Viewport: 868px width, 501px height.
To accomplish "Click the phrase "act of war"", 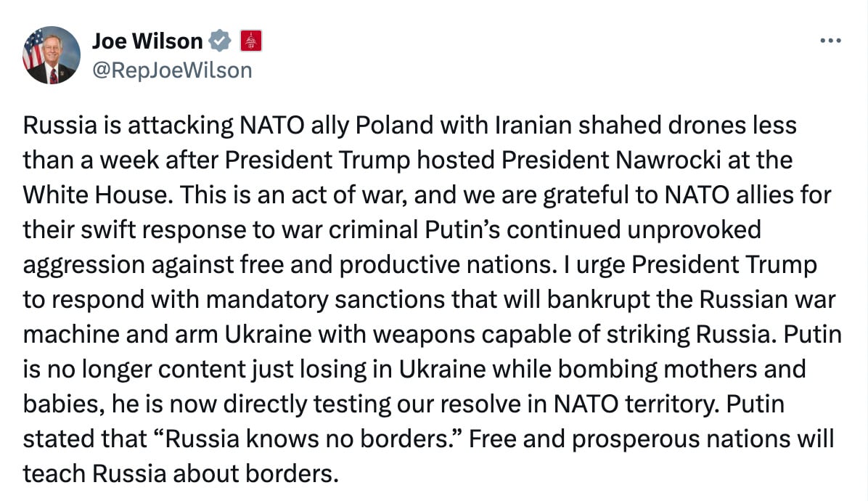I will tap(349, 195).
